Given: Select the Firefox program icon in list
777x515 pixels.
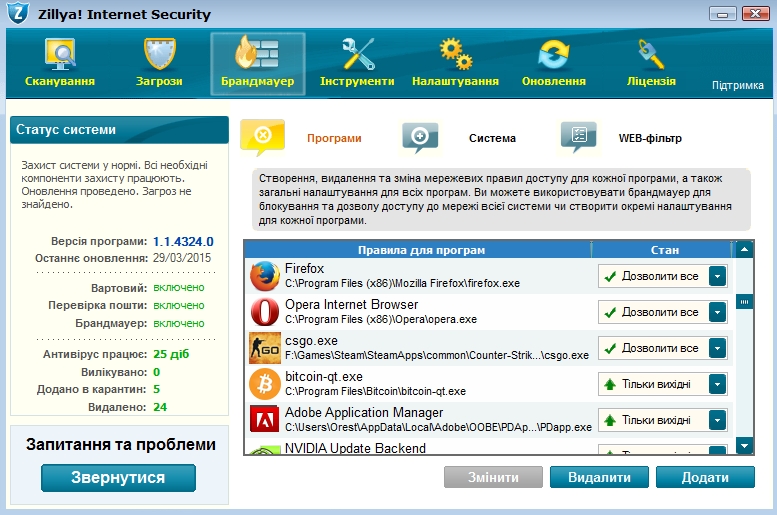Looking at the screenshot, I should click(x=264, y=276).
